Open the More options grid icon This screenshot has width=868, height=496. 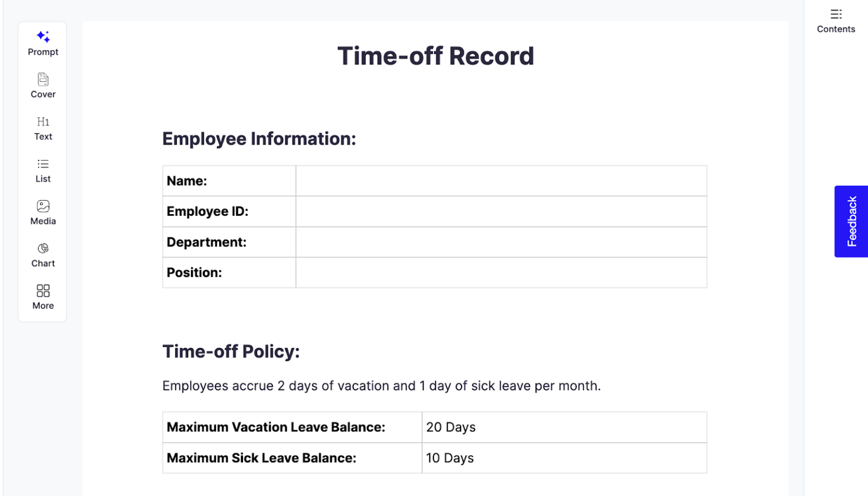(42, 297)
